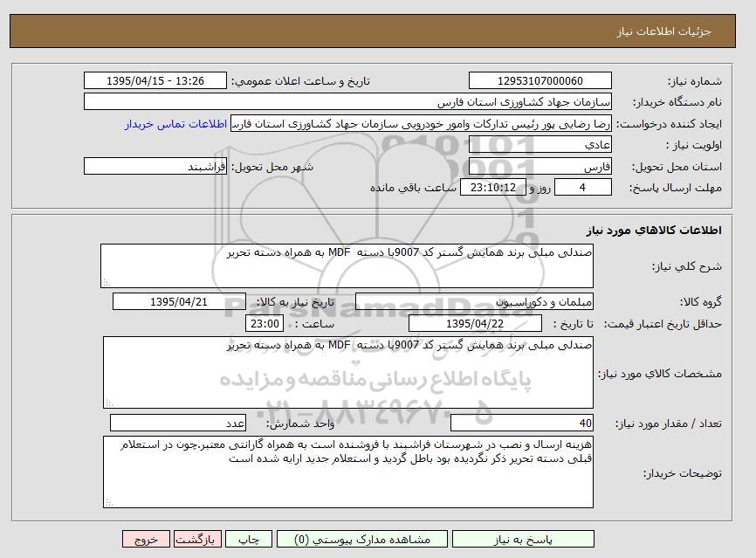Image resolution: width=756 pixels, height=558 pixels.
Task: Click the شماره نیاز label
Action: click(695, 81)
